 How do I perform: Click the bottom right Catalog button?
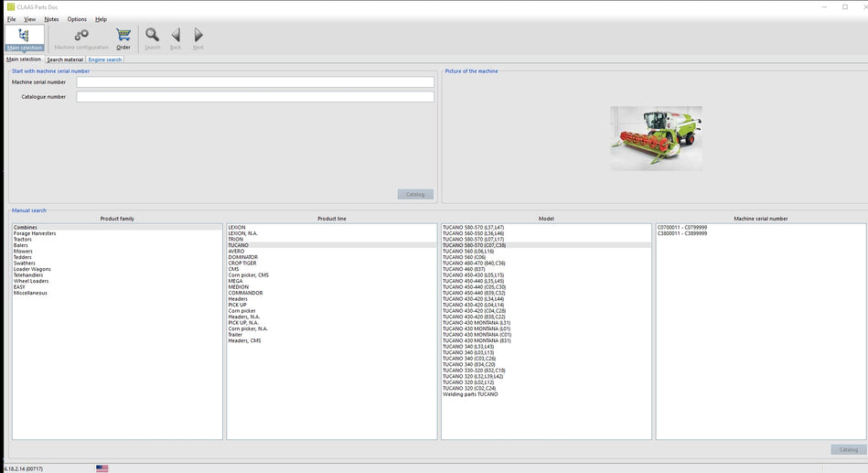pyautogui.click(x=848, y=449)
